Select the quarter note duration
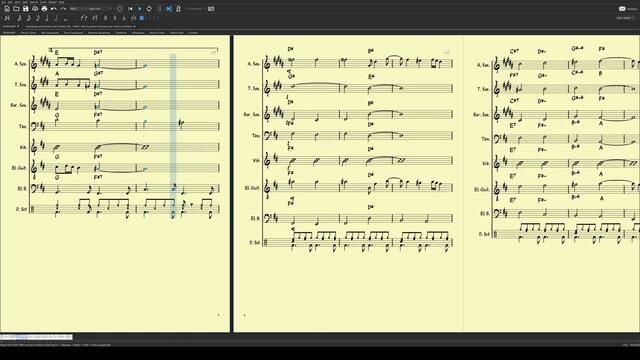 [x=47, y=18]
